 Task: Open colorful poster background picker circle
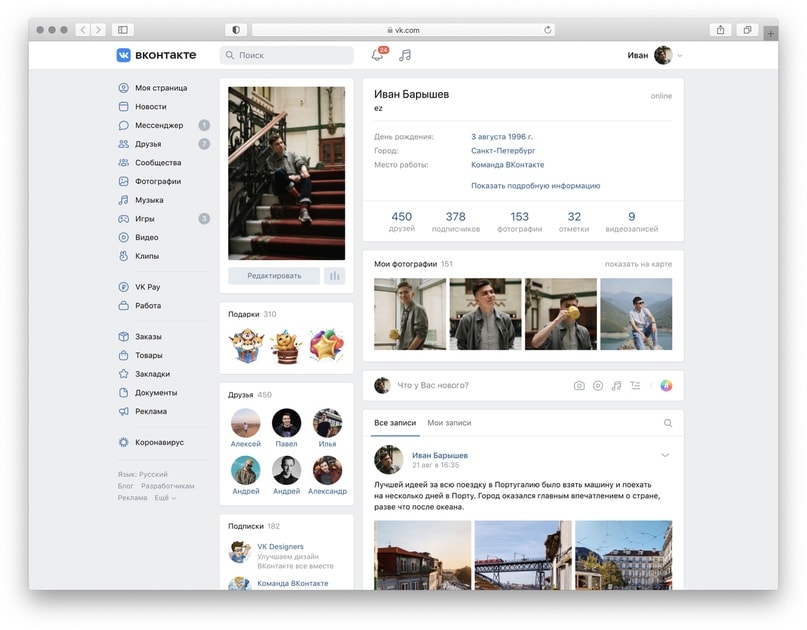point(666,386)
